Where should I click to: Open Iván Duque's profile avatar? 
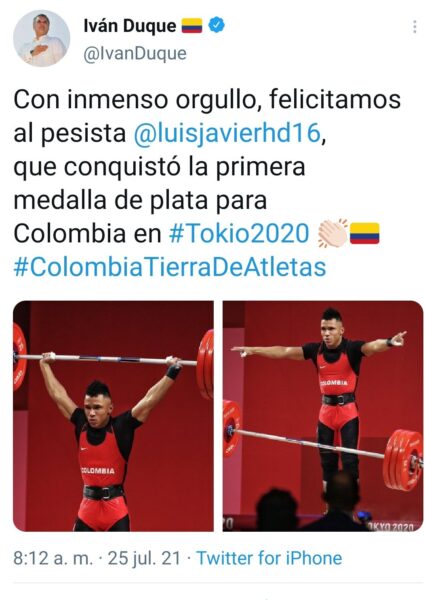pos(41,38)
